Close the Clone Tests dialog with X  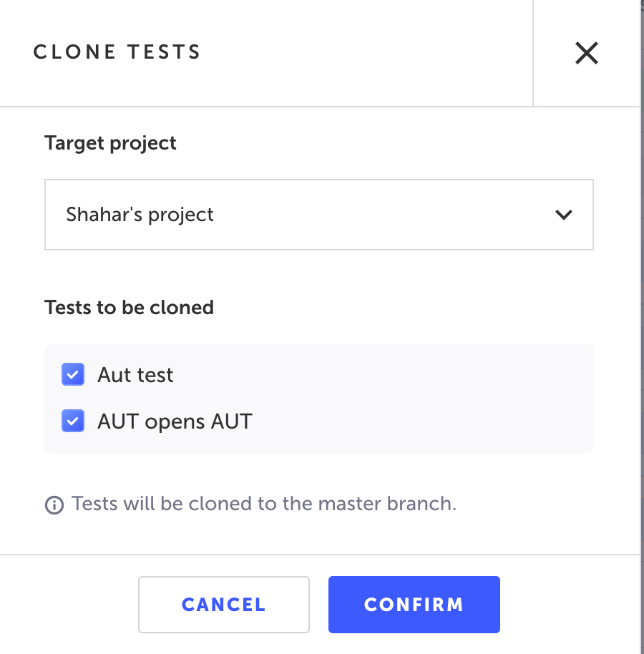[586, 53]
